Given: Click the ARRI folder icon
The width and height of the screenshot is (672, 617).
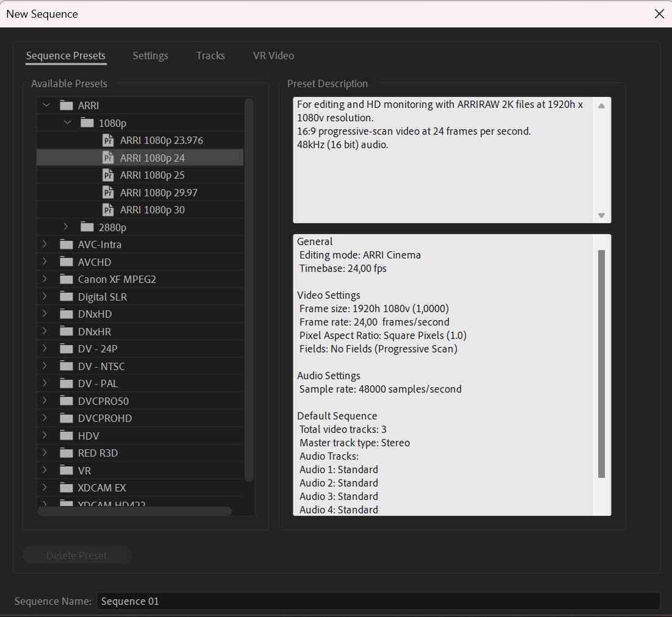Looking at the screenshot, I should [66, 105].
